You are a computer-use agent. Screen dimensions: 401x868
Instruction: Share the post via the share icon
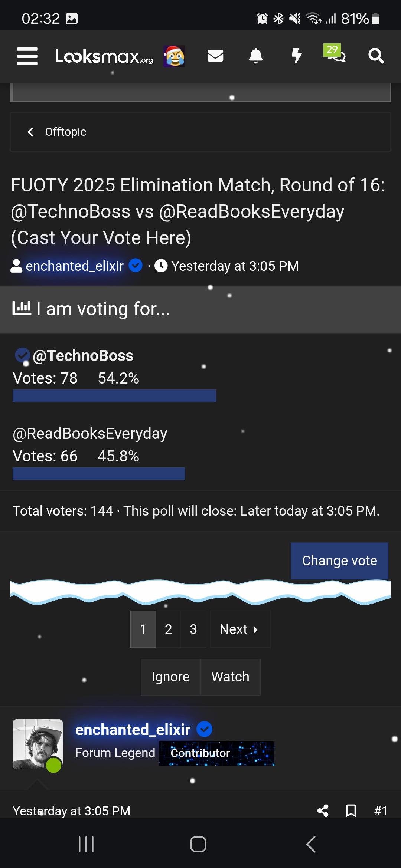pos(323,811)
